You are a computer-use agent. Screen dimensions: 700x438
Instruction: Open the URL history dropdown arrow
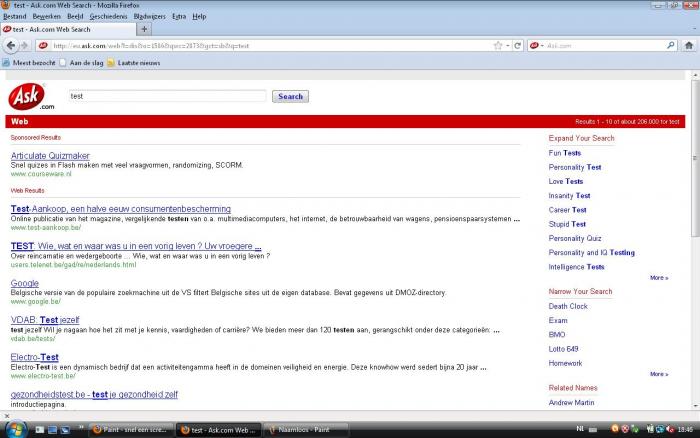point(508,46)
